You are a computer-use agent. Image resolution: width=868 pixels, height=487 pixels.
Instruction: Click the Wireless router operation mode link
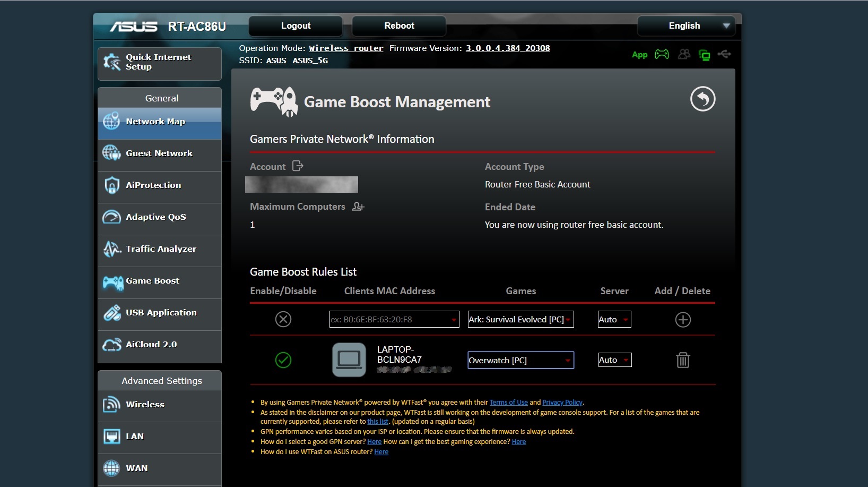point(346,48)
